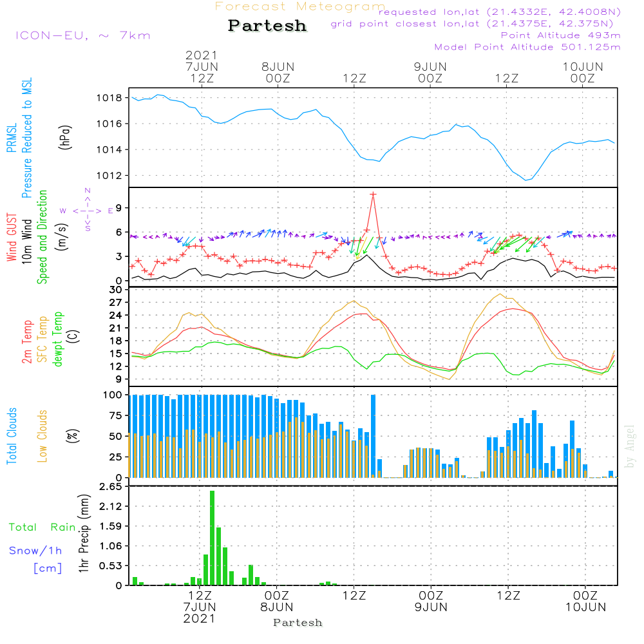
Task: Click the Partesh title text
Action: 267,26
